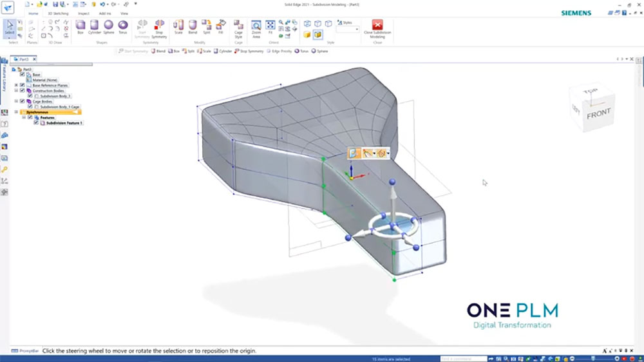This screenshot has height=362, width=644.
Task: Switch to the Inspect ribbon tab
Action: click(x=84, y=14)
